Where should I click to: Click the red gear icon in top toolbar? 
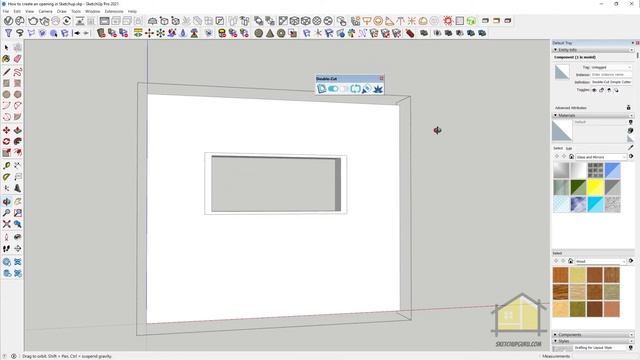pyautogui.click(x=448, y=21)
